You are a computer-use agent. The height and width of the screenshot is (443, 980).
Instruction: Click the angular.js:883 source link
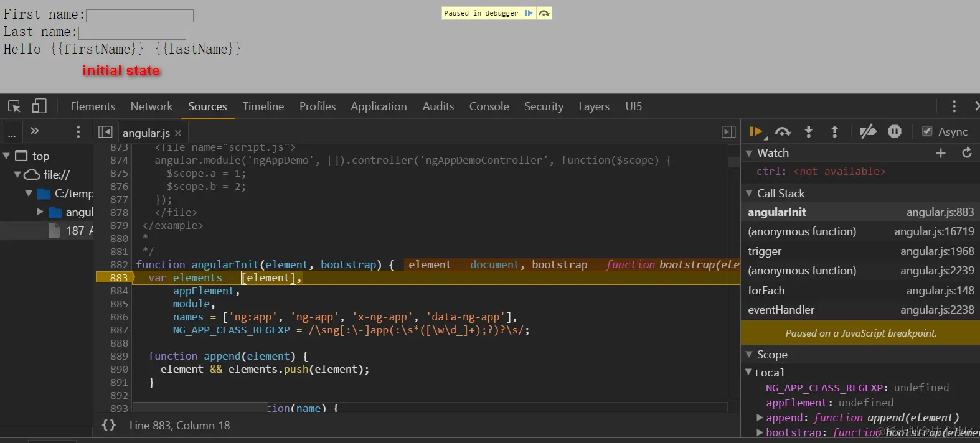[940, 212]
